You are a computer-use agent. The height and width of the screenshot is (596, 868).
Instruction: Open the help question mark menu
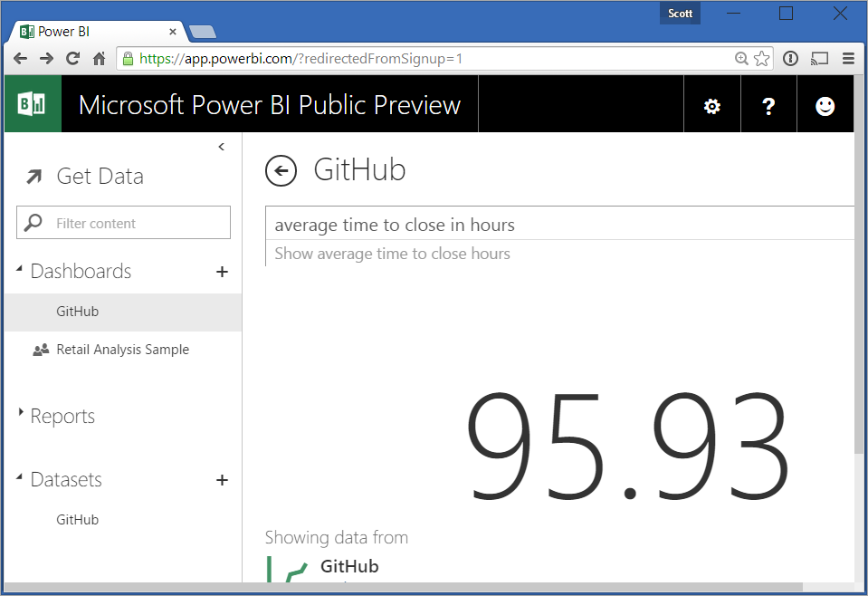click(x=768, y=106)
